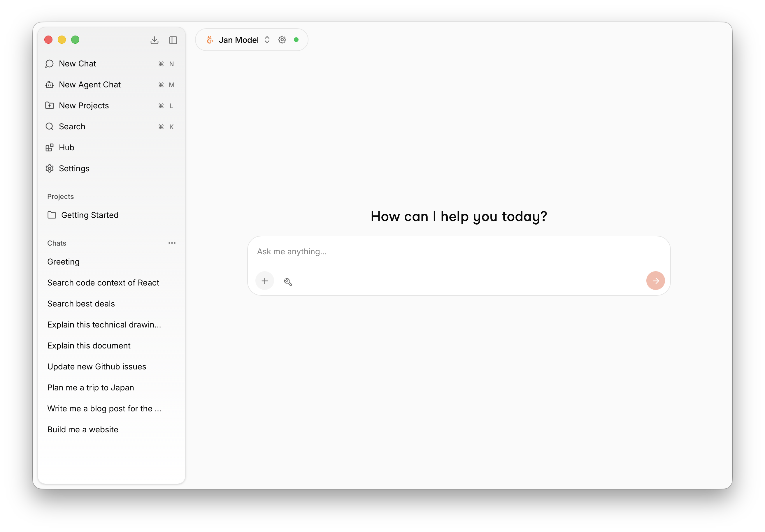Open Settings from the sidebar
The image size is (765, 532).
point(74,168)
